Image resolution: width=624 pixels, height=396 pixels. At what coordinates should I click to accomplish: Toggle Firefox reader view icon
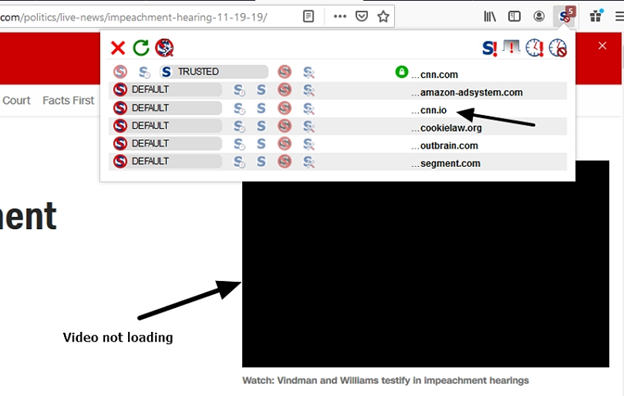[x=308, y=16]
